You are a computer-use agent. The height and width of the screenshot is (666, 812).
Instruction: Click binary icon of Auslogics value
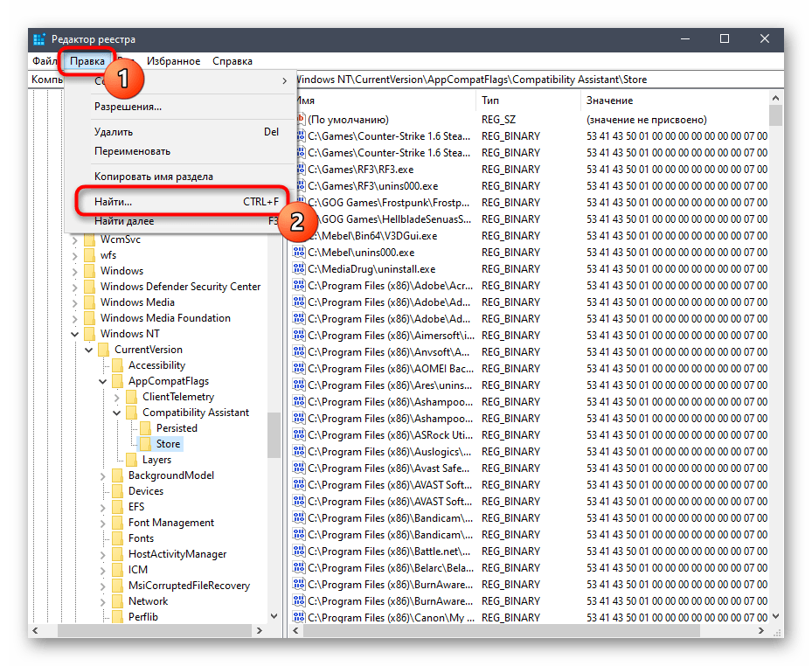tap(299, 452)
